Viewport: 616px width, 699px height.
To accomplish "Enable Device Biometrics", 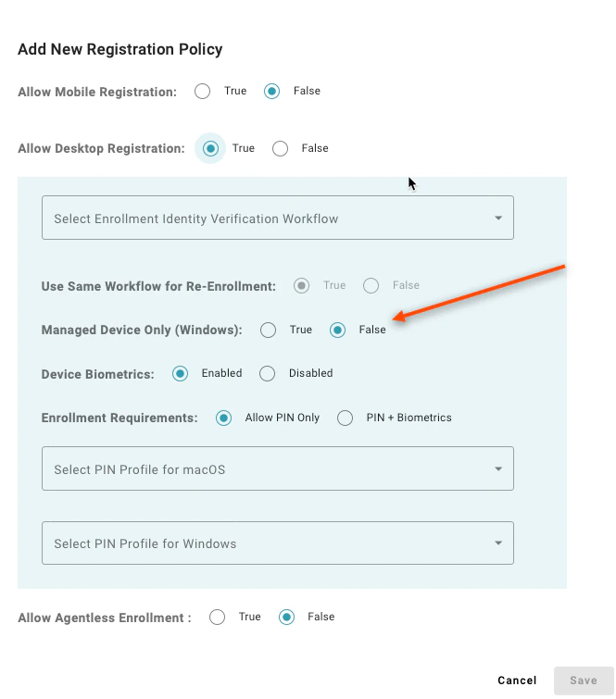I will 181,374.
